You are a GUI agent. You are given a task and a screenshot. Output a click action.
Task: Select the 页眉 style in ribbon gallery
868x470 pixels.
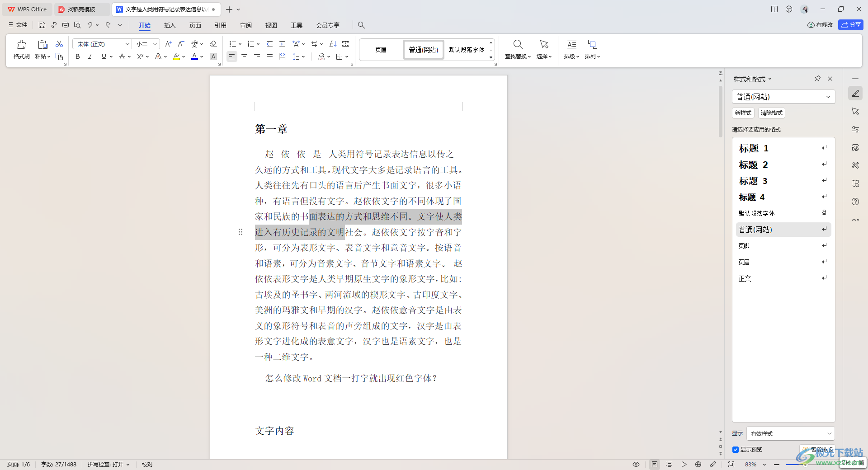(381, 50)
